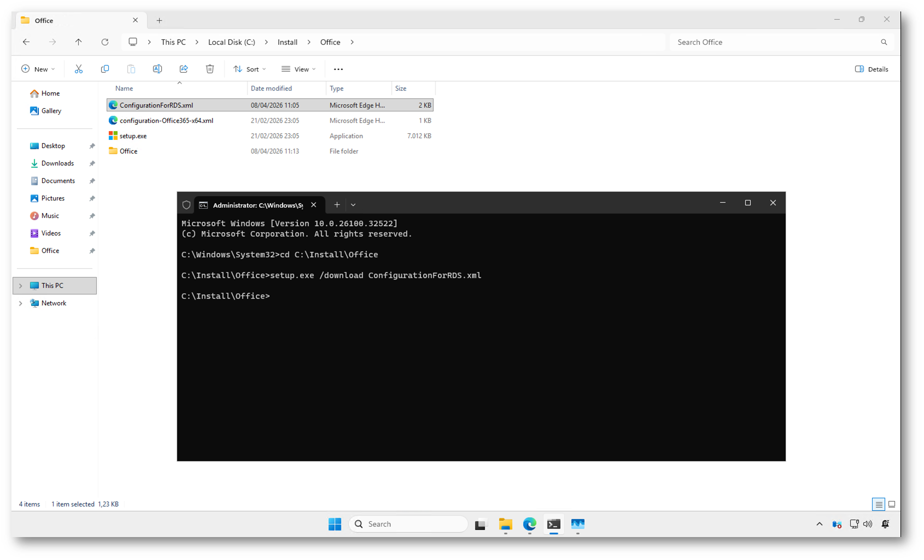Select the Administrator command prompt tab
The height and width of the screenshot is (560, 924).
(x=257, y=205)
